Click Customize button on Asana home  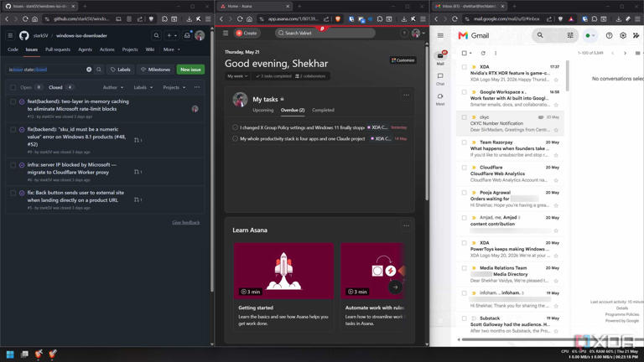(x=402, y=60)
